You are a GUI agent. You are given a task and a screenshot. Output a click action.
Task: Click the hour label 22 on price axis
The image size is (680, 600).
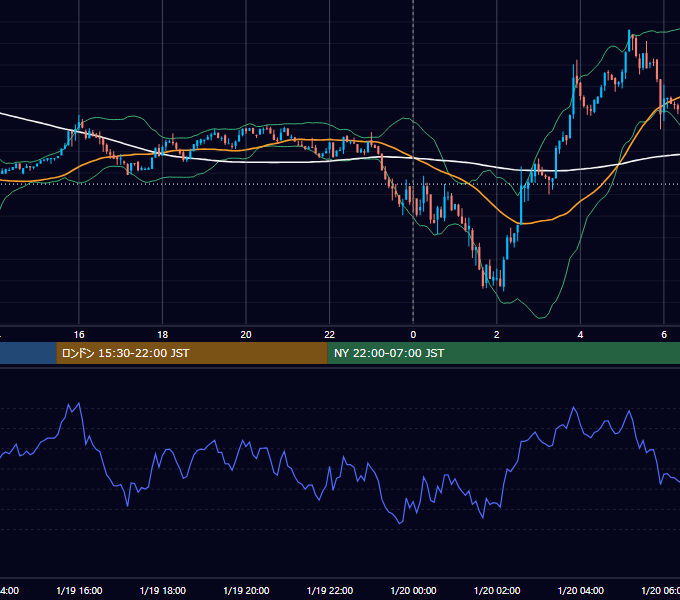330,335
